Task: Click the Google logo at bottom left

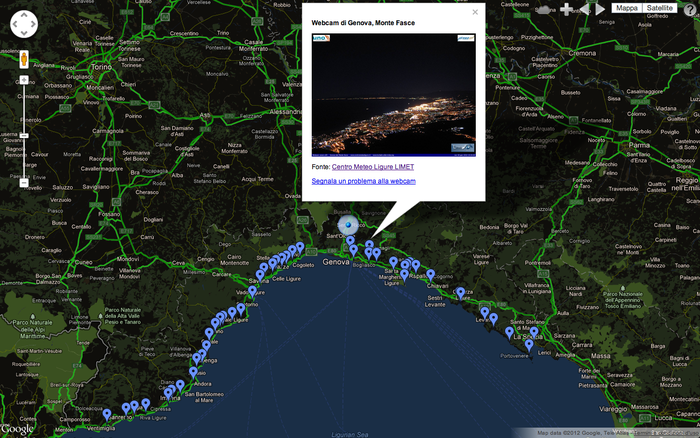Action: click(18, 429)
